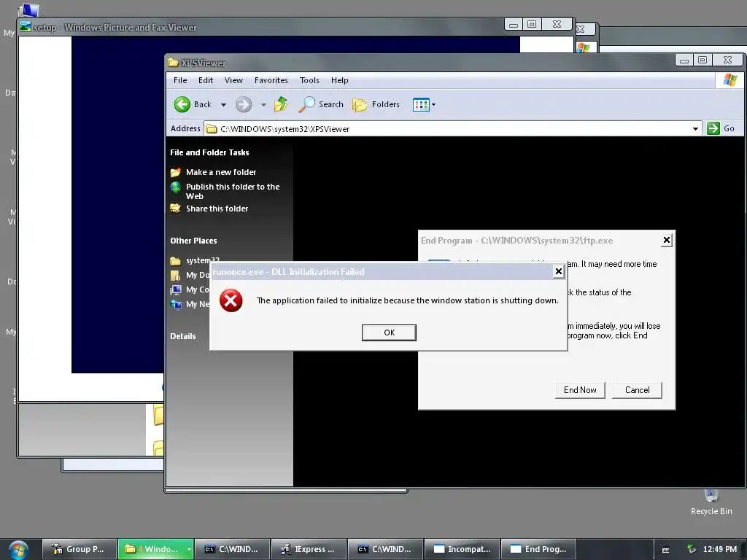Click the XPSViewer title bar folder icon

[x=174, y=63]
